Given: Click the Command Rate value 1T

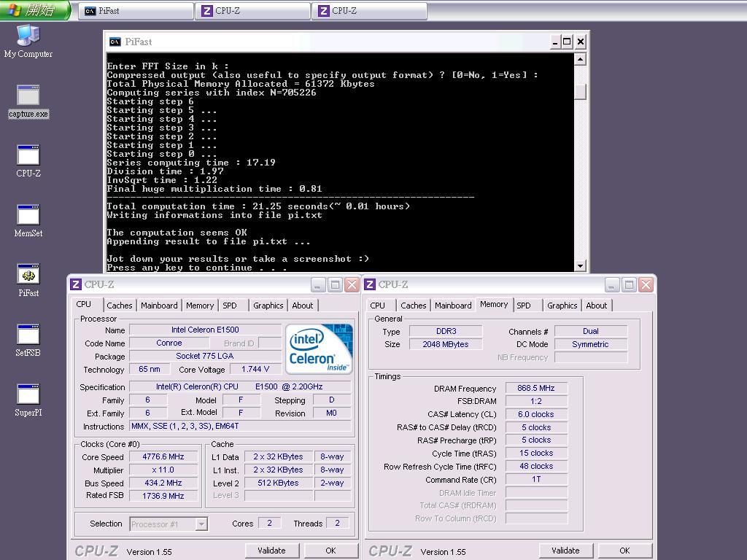Looking at the screenshot, I should click(536, 479).
